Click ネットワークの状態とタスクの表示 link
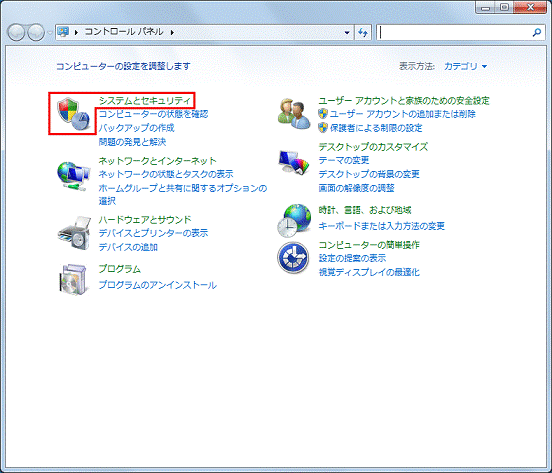Image resolution: width=552 pixels, height=473 pixels. [166, 174]
